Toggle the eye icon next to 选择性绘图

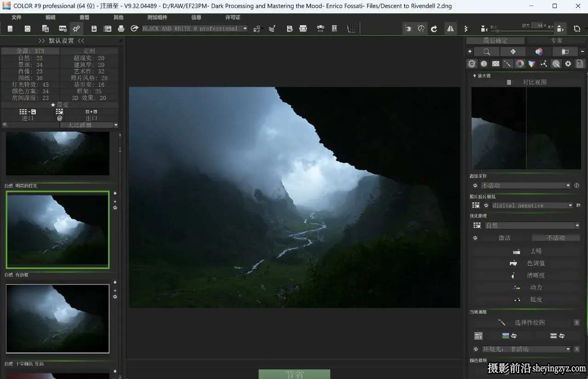click(577, 323)
